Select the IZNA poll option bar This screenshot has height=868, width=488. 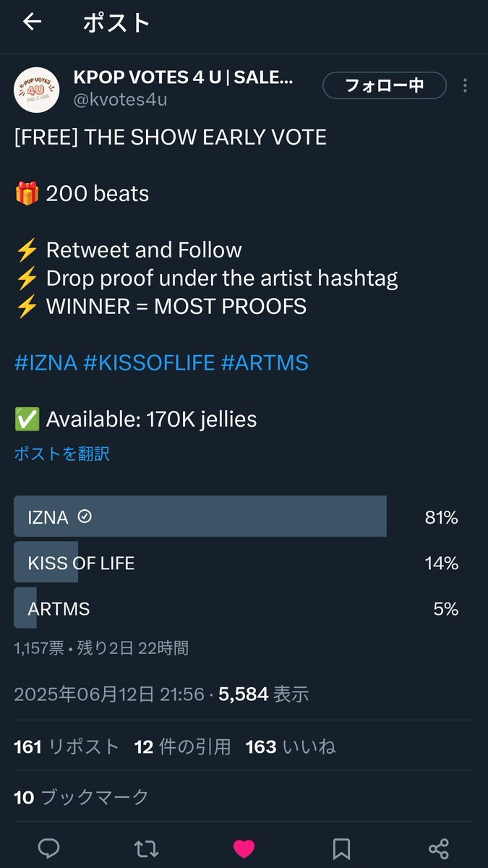[244, 516]
